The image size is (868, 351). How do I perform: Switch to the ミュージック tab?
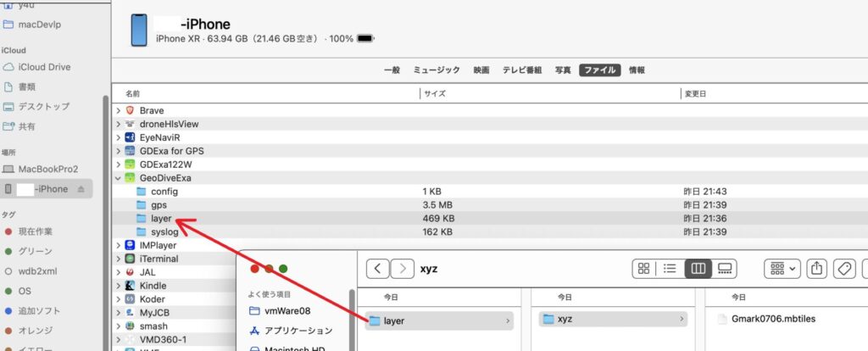coord(437,70)
